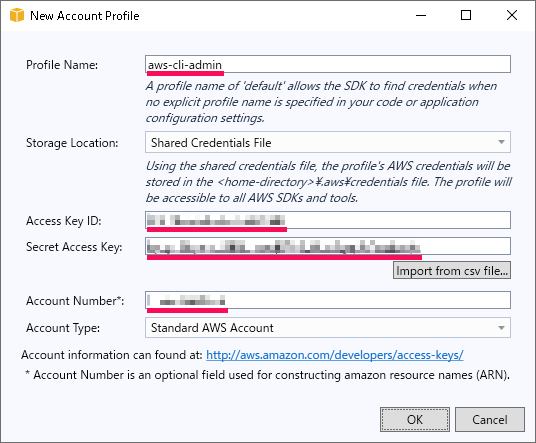Click the Profile Name input field

(x=328, y=64)
